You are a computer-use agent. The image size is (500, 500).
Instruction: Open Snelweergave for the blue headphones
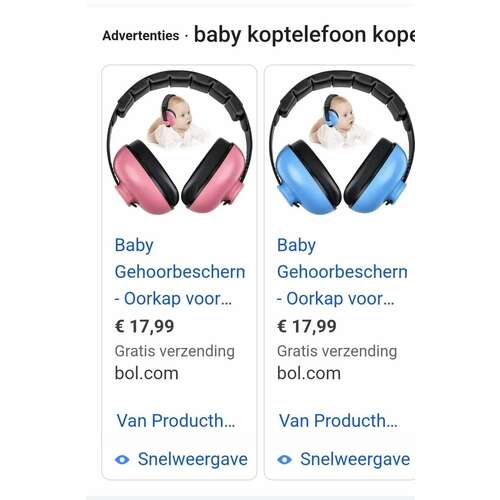point(355,459)
